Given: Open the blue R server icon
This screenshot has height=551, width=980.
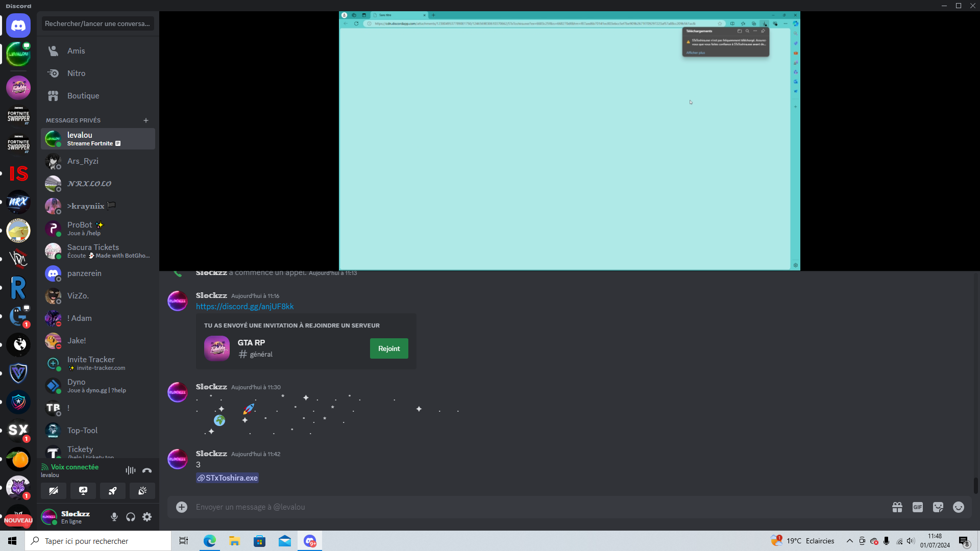Looking at the screenshot, I should [18, 288].
